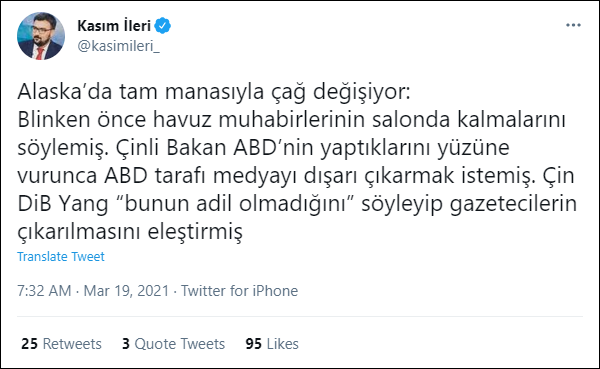Visit the @kasimileri_ handle
This screenshot has height=369, width=600.
[x=118, y=46]
